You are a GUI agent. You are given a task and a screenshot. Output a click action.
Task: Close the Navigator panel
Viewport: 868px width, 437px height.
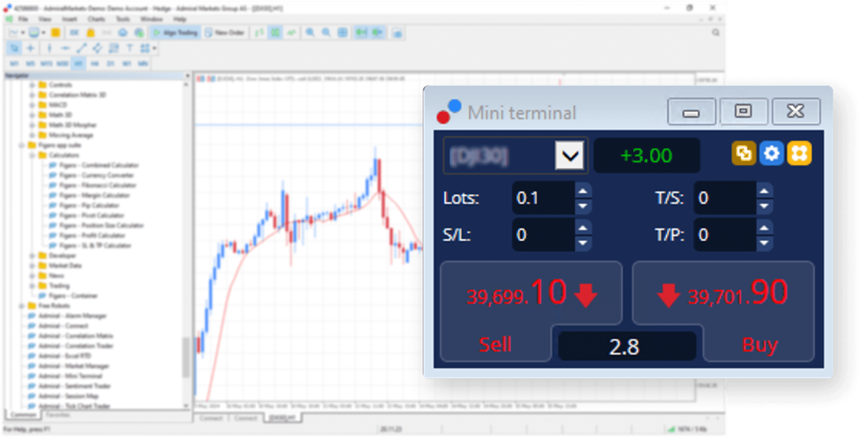click(187, 76)
